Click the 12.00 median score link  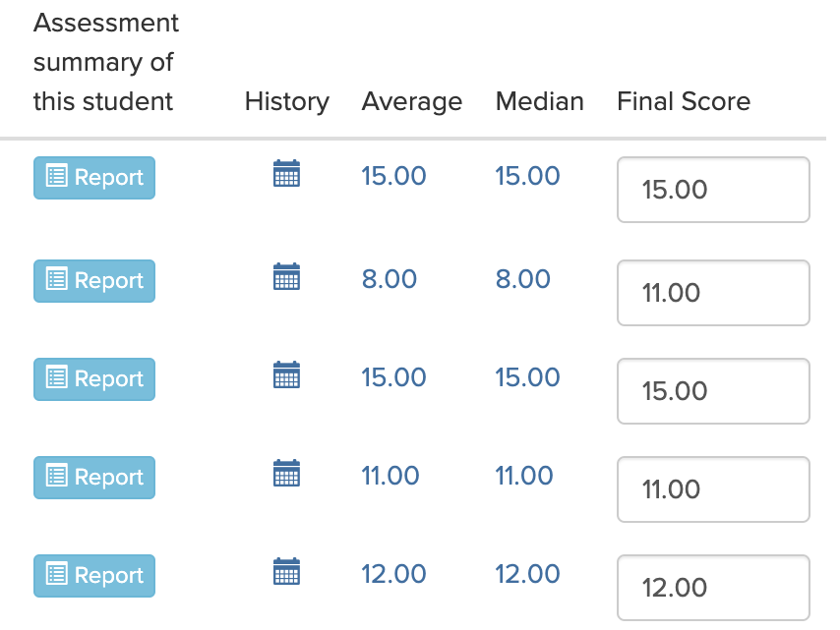(x=527, y=574)
